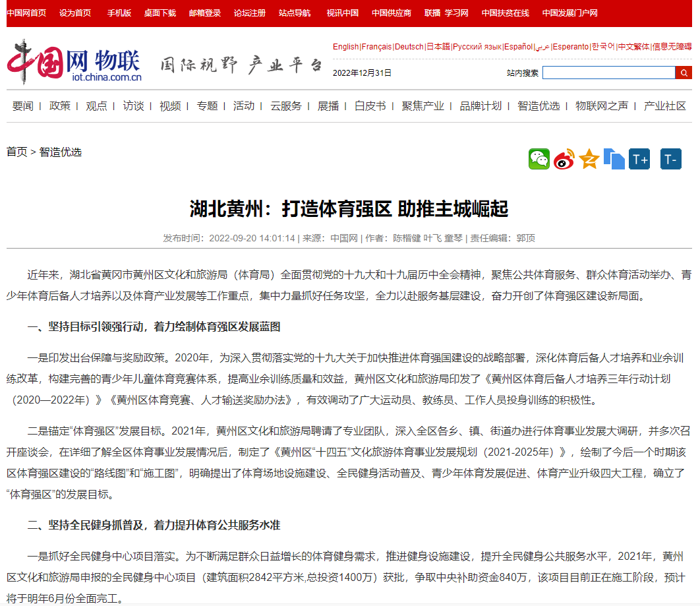Viewport: 700px width, 606px height.
Task: Click 站点导航 in top red bar
Action: click(x=295, y=13)
